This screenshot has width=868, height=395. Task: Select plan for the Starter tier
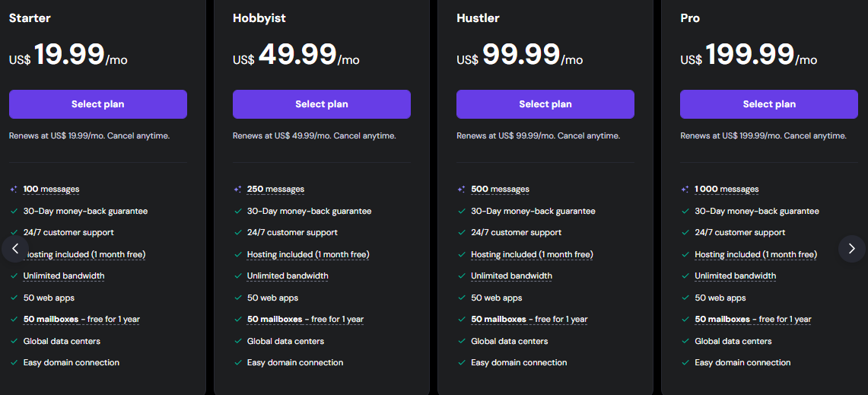click(x=97, y=104)
